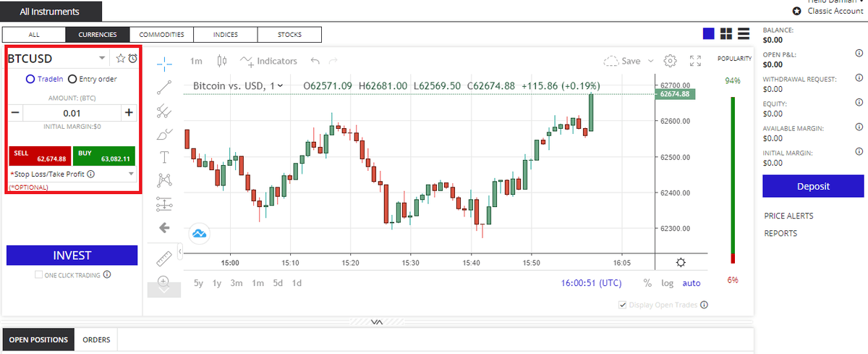Choose the Entry order radio option
The image size is (868, 354).
[72, 79]
